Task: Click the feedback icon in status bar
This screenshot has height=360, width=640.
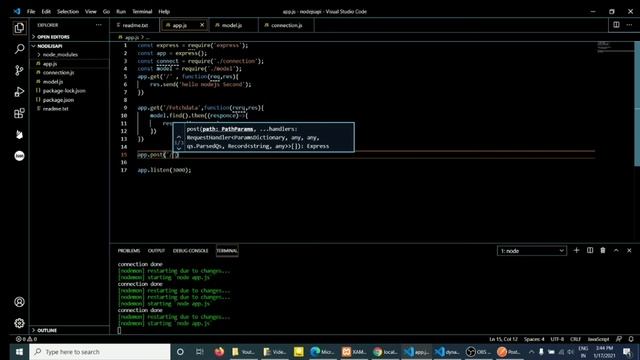Action: (x=619, y=339)
